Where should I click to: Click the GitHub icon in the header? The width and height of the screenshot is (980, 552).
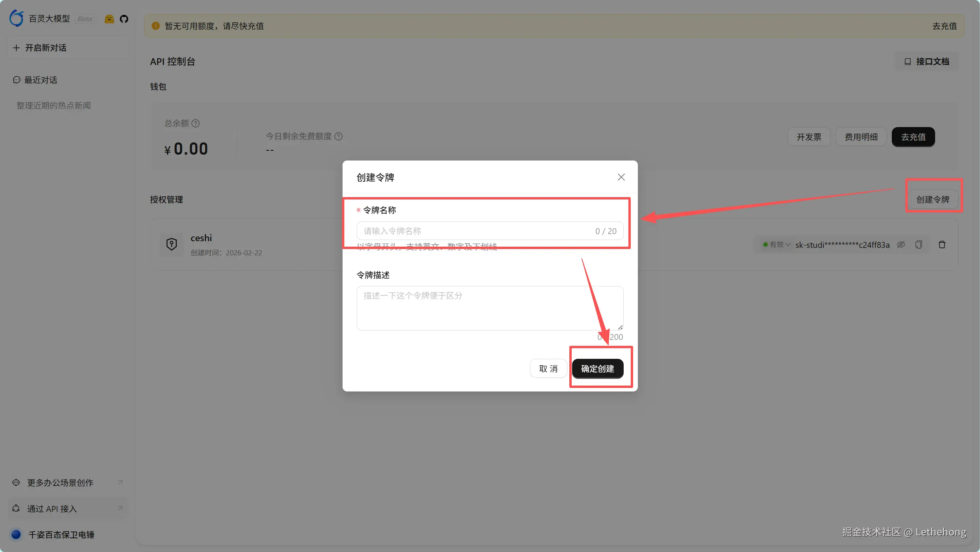pyautogui.click(x=124, y=19)
